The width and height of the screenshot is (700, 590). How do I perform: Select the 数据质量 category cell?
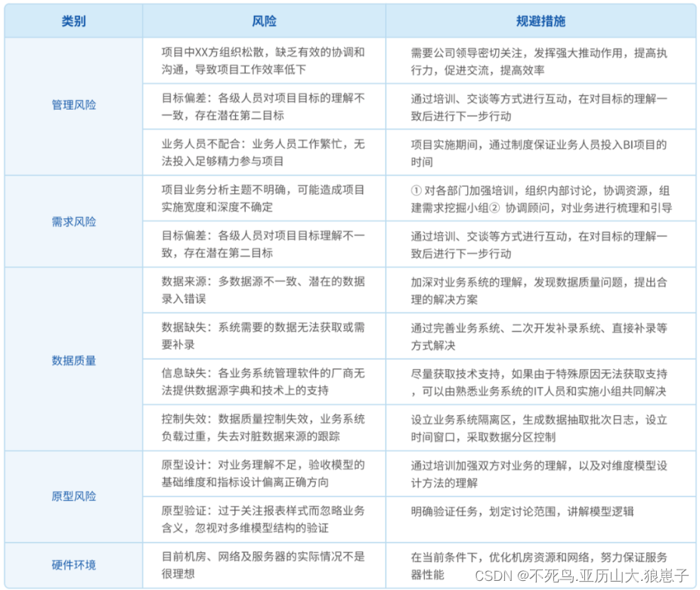[x=73, y=359]
